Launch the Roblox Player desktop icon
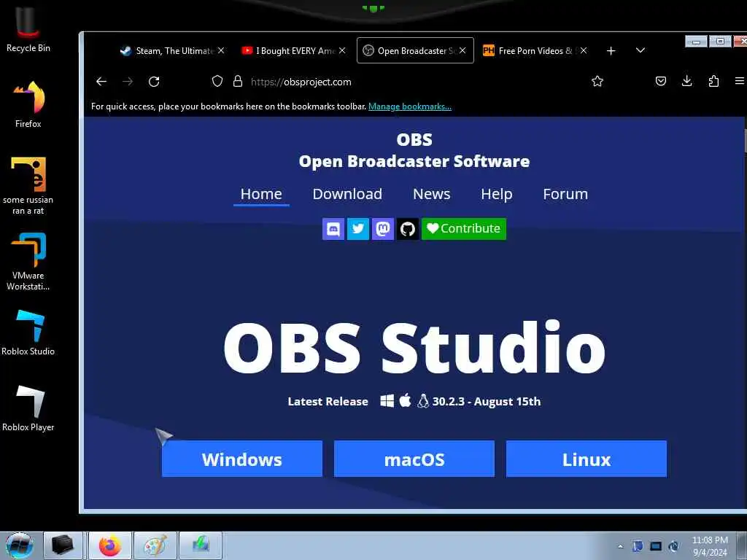747x560 pixels. coord(28,408)
